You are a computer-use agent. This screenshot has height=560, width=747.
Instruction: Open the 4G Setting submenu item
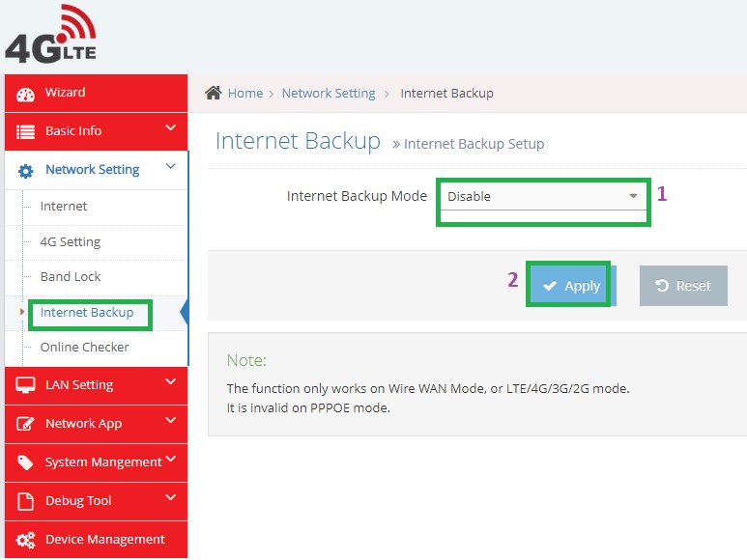click(71, 242)
